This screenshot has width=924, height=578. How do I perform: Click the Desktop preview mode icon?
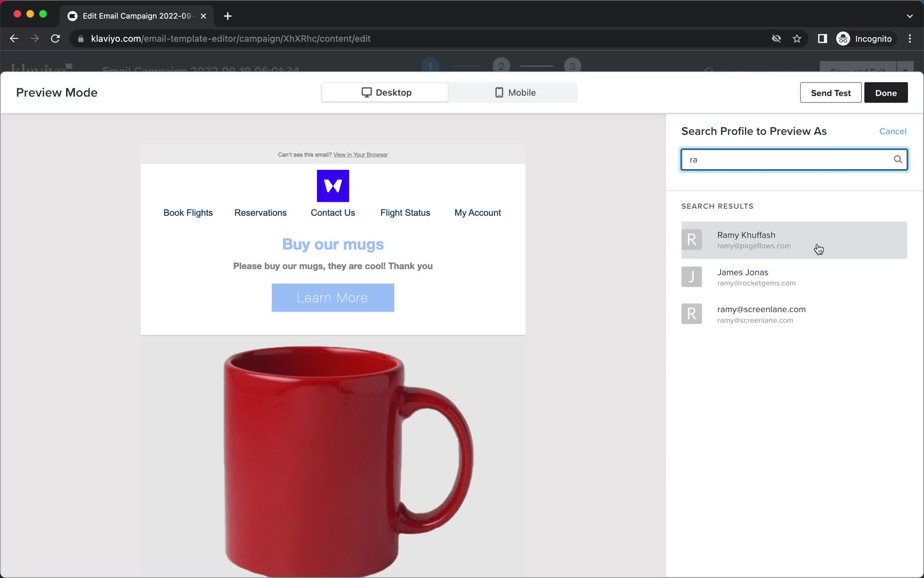tap(368, 92)
